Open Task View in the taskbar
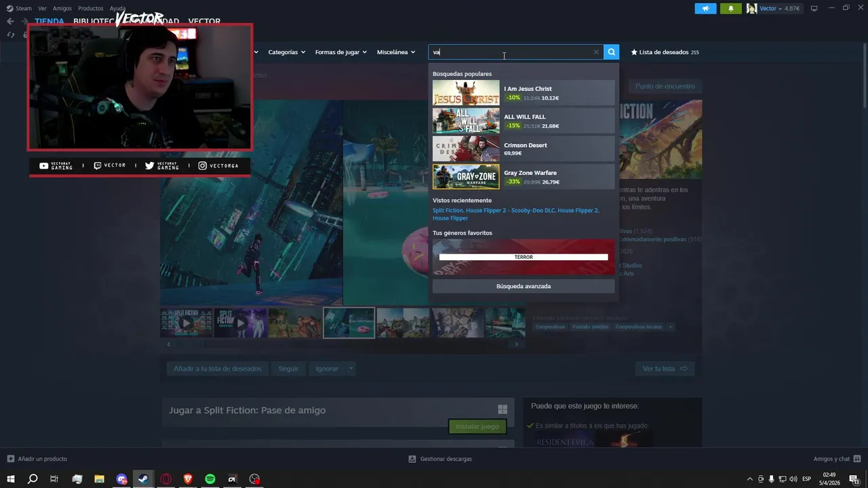This screenshot has height=488, width=868. (x=54, y=479)
